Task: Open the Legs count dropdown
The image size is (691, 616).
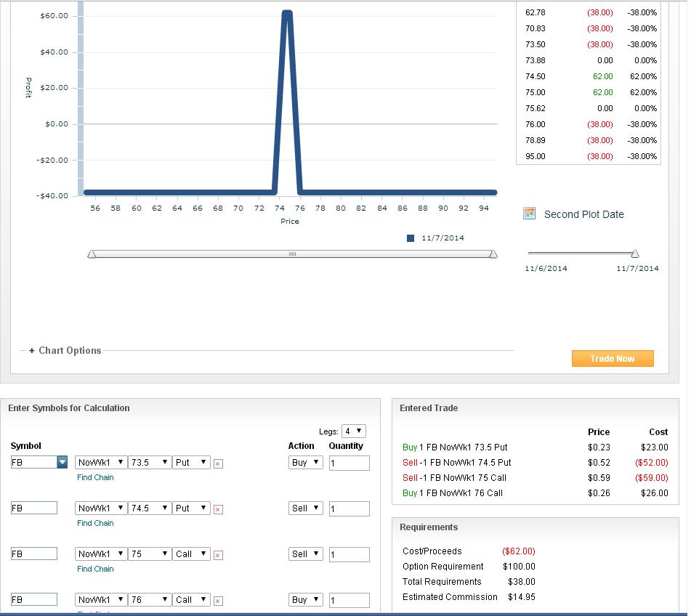Action: click(x=354, y=431)
